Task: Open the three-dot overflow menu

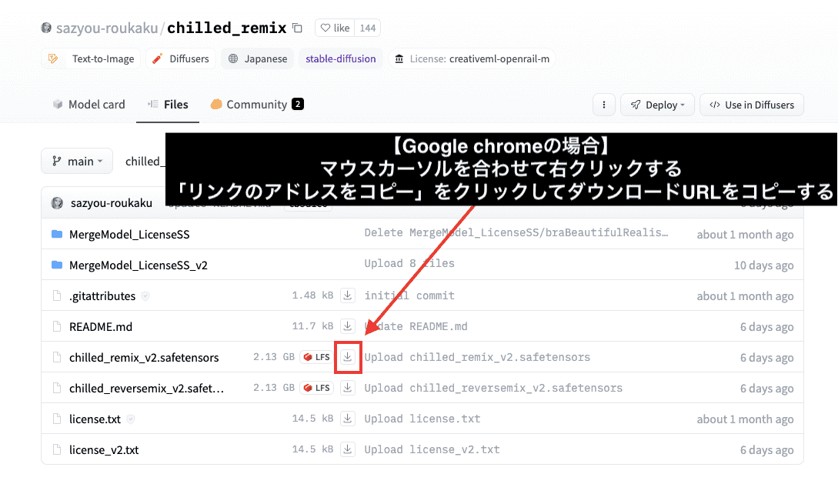Action: 603,105
